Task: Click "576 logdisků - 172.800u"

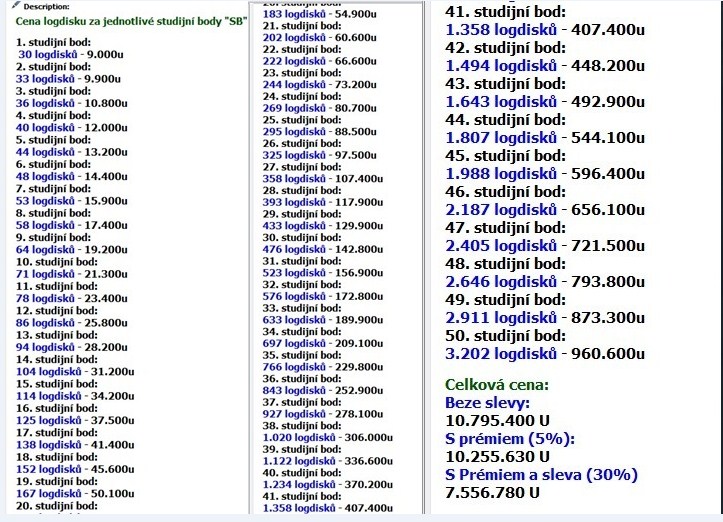Action: [323, 297]
